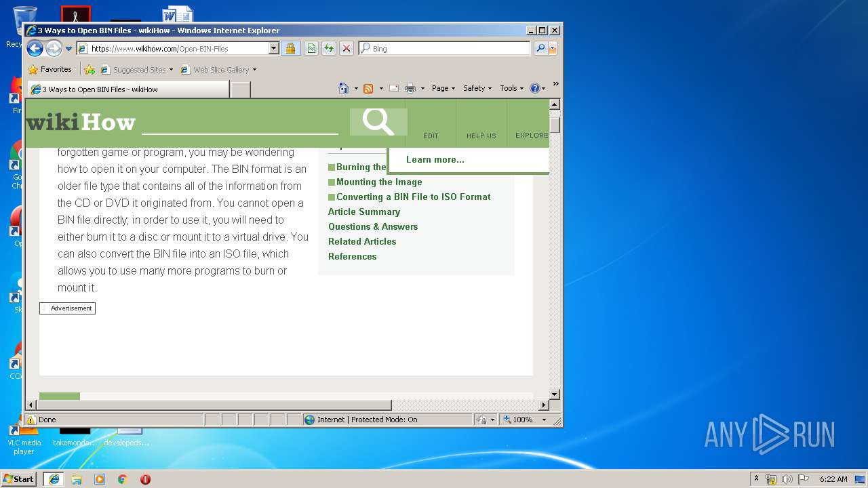Viewport: 868px width, 488px height.
Task: Click the Home icon in command bar
Action: click(344, 88)
